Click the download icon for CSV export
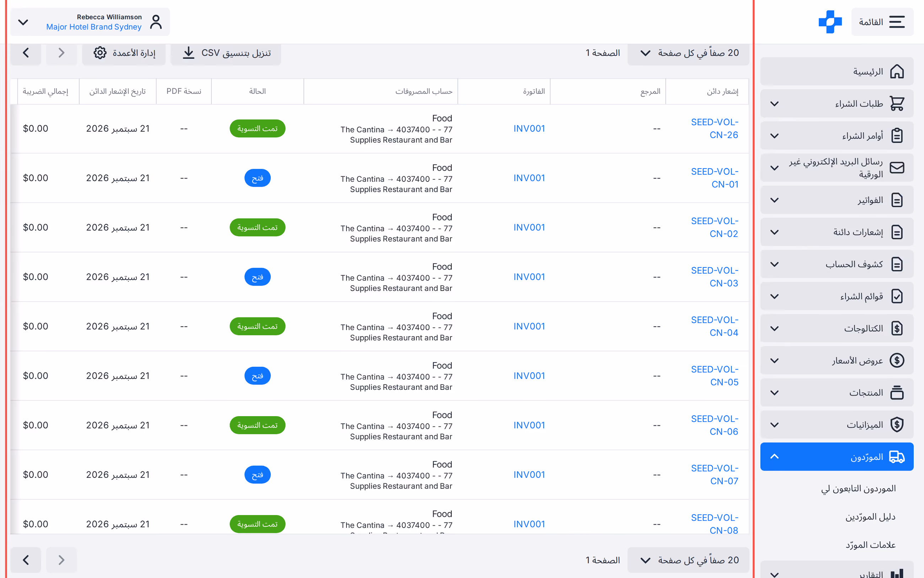The image size is (924, 578). pyautogui.click(x=189, y=53)
